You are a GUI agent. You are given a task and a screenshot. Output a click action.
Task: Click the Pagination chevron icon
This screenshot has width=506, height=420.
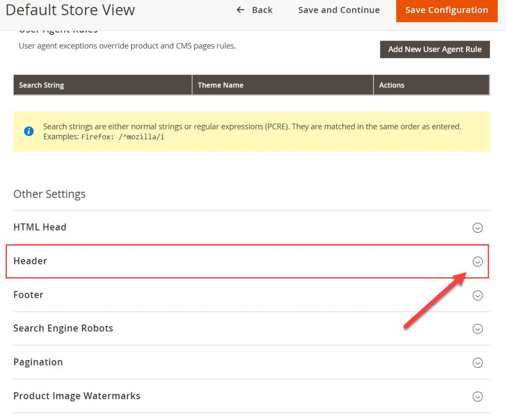[478, 363]
